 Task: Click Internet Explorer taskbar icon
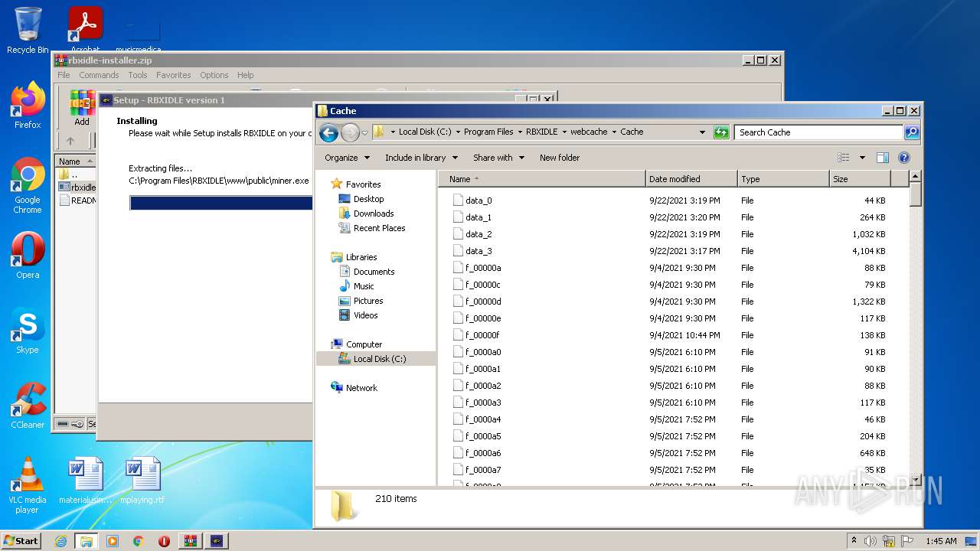[60, 541]
